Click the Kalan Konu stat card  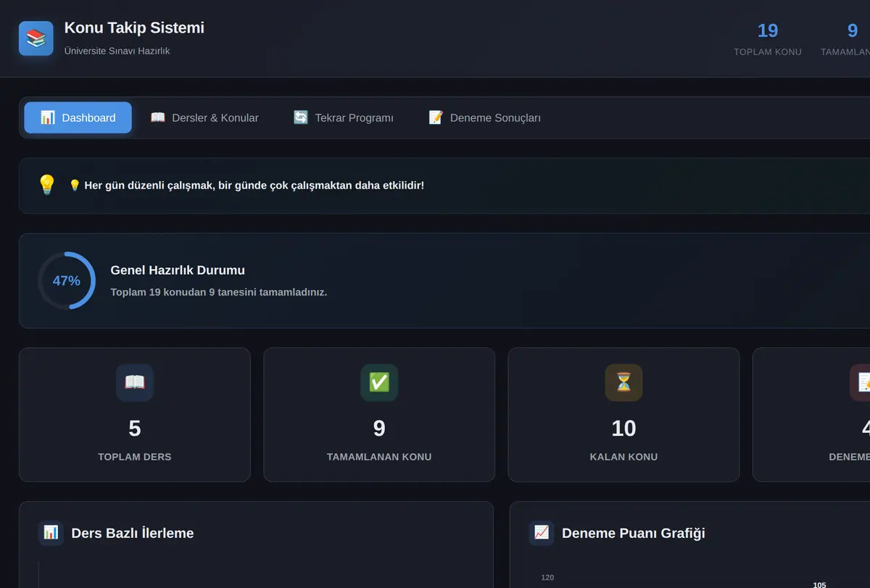coord(623,415)
